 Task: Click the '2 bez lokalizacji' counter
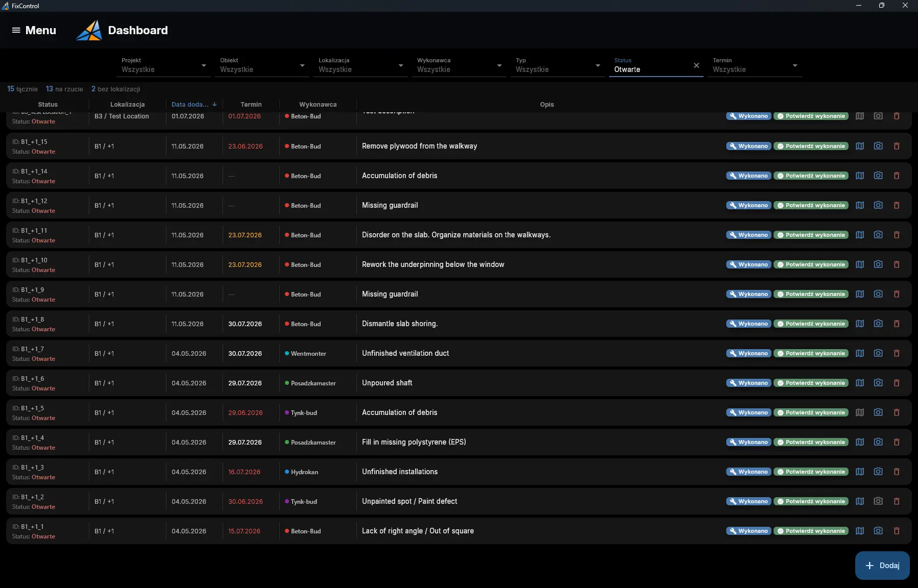(x=116, y=89)
